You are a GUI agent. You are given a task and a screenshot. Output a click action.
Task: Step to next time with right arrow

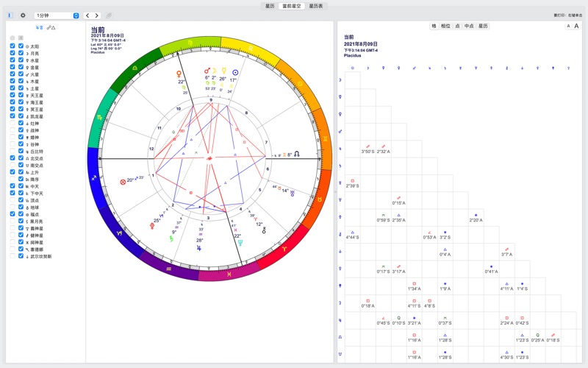[x=97, y=15]
